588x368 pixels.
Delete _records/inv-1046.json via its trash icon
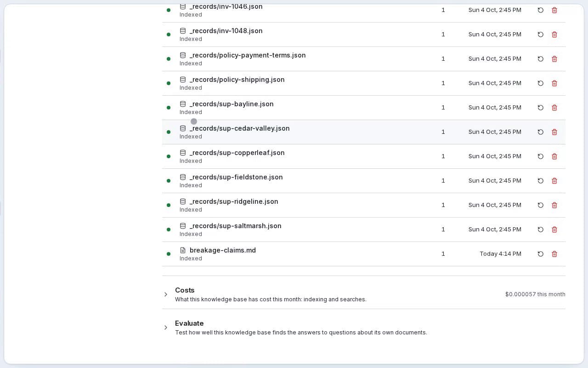[x=554, y=10]
